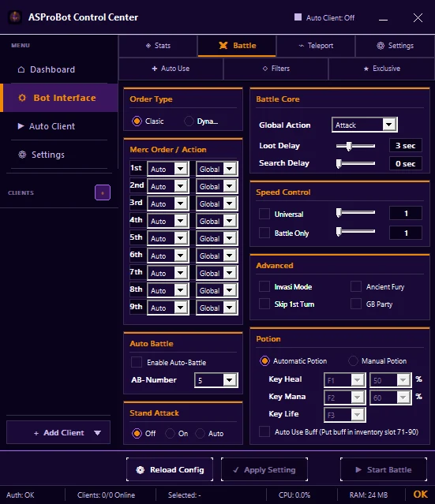435x504 pixels.
Task: Click the ASProBot logo icon in title bar
Action: pos(15,17)
